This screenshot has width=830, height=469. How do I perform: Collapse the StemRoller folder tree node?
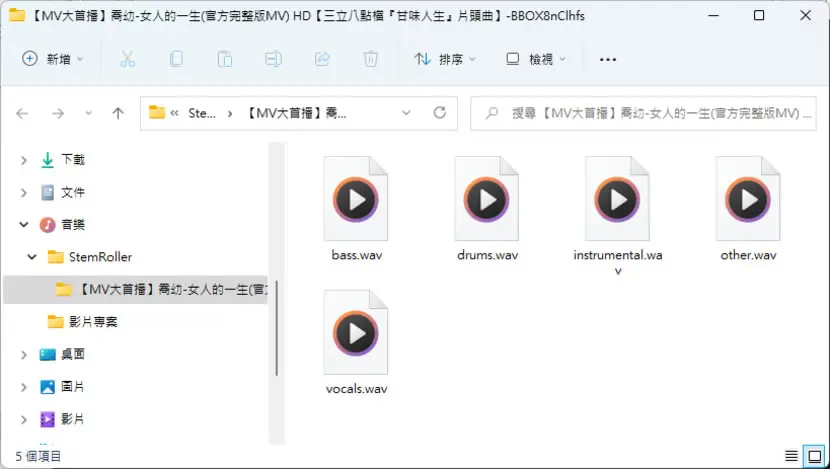pyautogui.click(x=32, y=257)
